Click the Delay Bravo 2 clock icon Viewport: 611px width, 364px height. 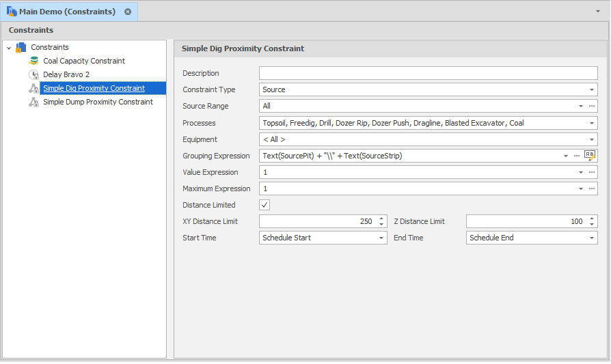(33, 74)
